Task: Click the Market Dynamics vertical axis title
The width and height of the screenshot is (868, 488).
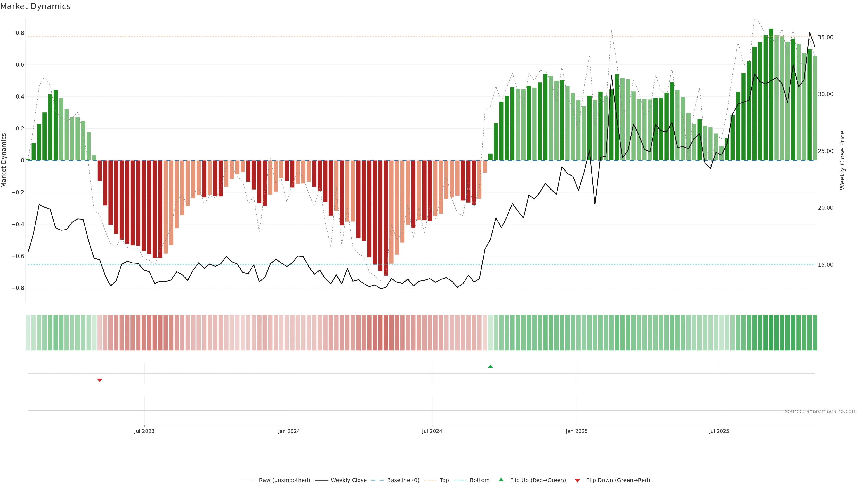Action: 4,160
